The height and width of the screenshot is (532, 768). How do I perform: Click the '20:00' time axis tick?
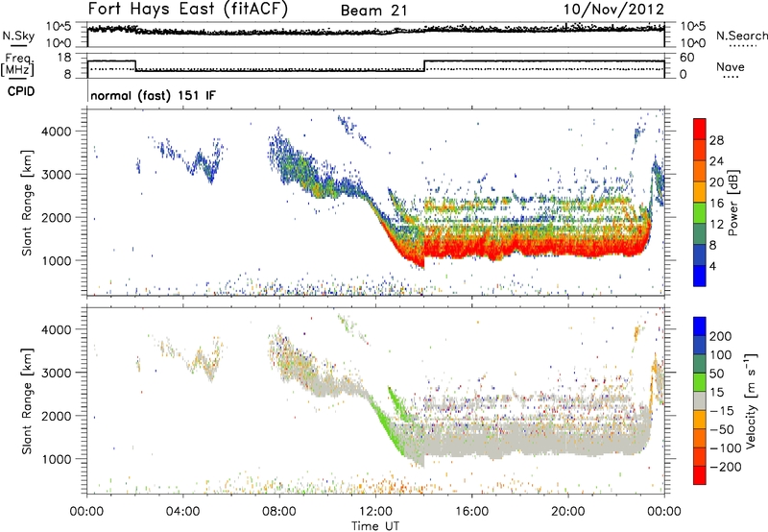pos(568,512)
